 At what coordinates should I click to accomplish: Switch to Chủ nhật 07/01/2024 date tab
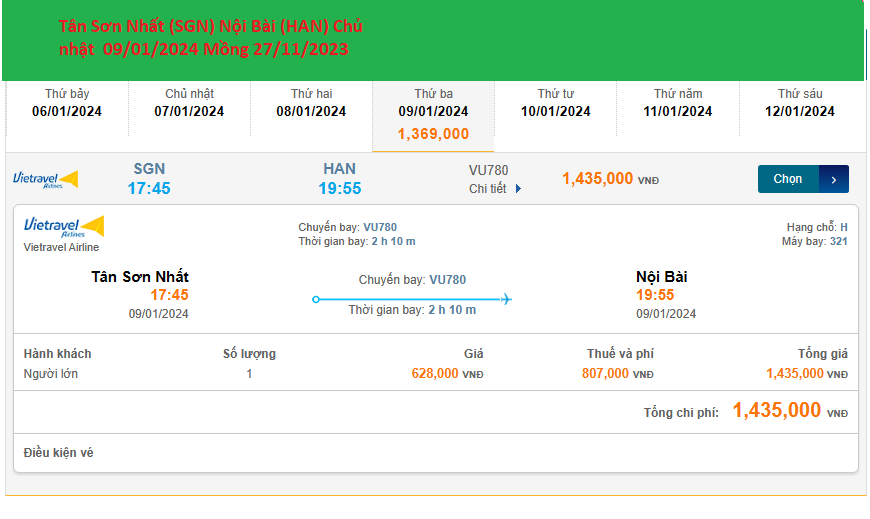click(189, 103)
